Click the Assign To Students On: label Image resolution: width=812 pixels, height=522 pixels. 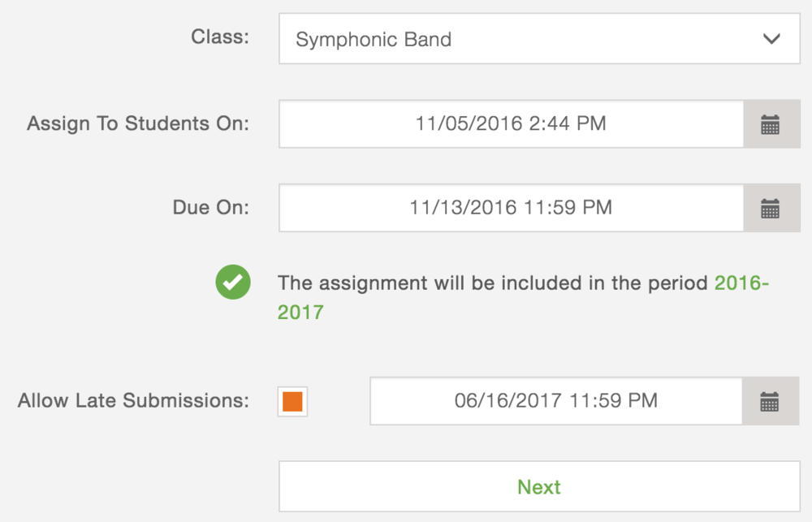click(138, 123)
